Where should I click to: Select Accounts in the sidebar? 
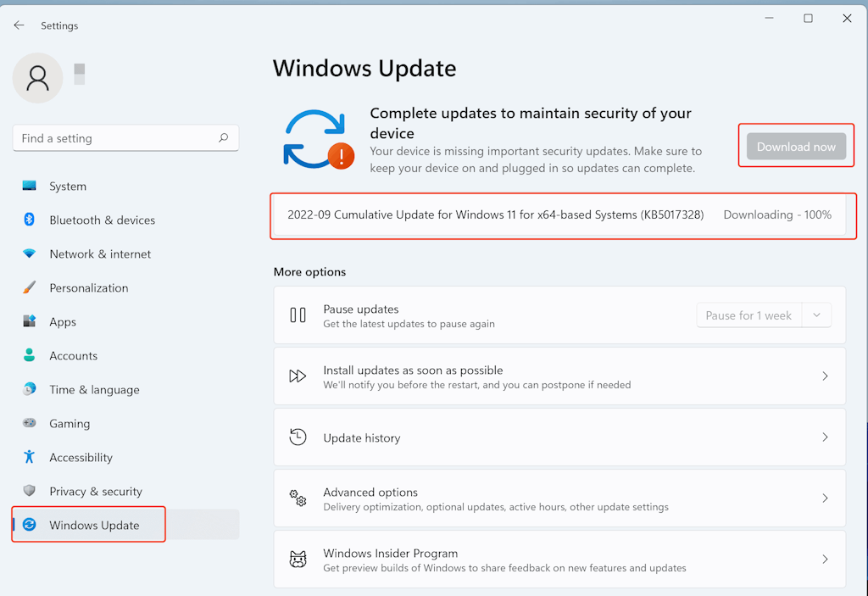tap(125, 355)
